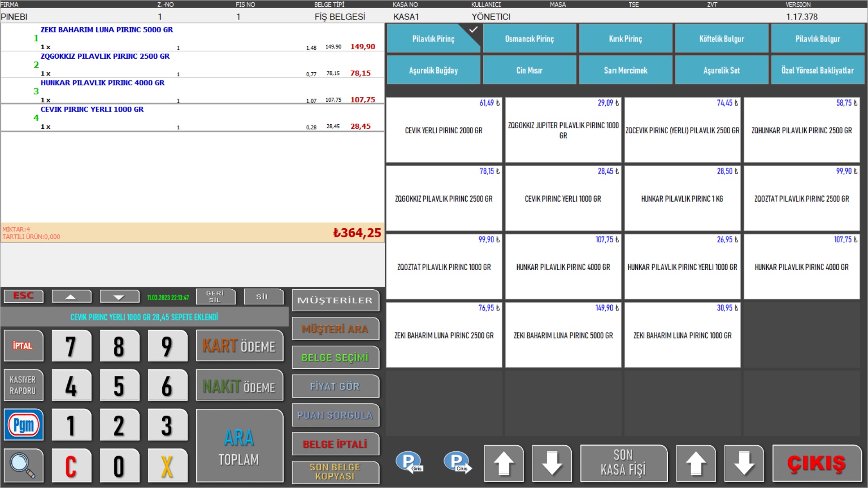868x488 pixels.
Task: Click the GERİ SİL button
Action: pyautogui.click(x=215, y=297)
